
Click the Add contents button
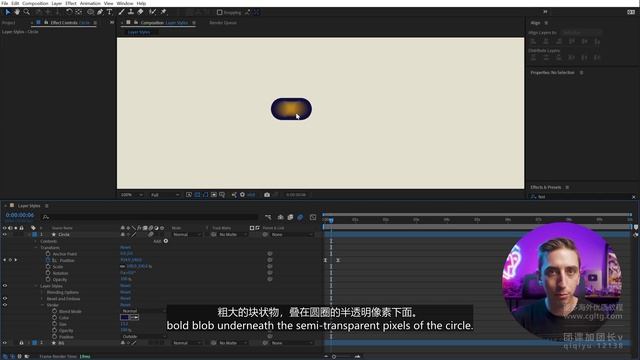(x=166, y=241)
